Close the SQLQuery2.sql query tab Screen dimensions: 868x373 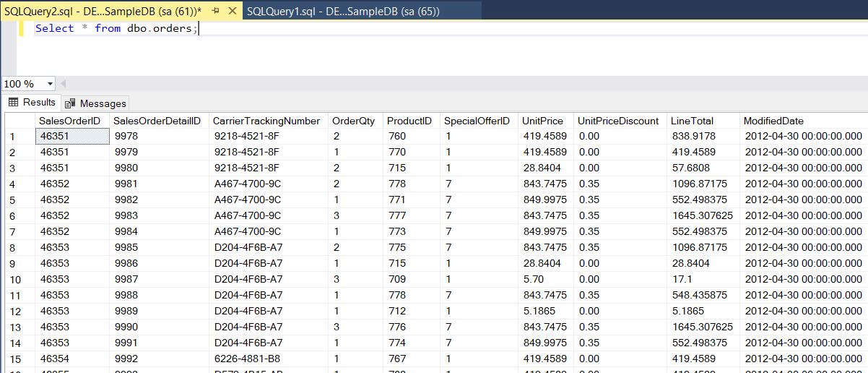(x=230, y=12)
